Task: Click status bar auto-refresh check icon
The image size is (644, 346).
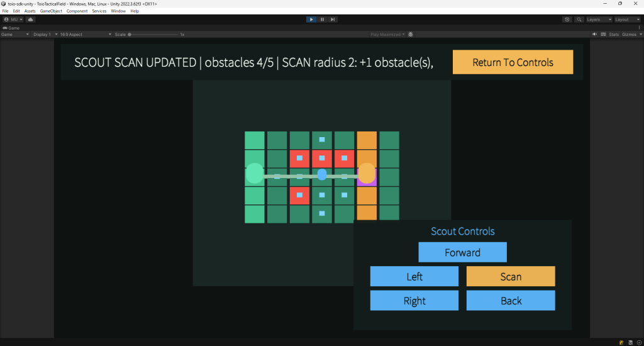Action: point(639,342)
